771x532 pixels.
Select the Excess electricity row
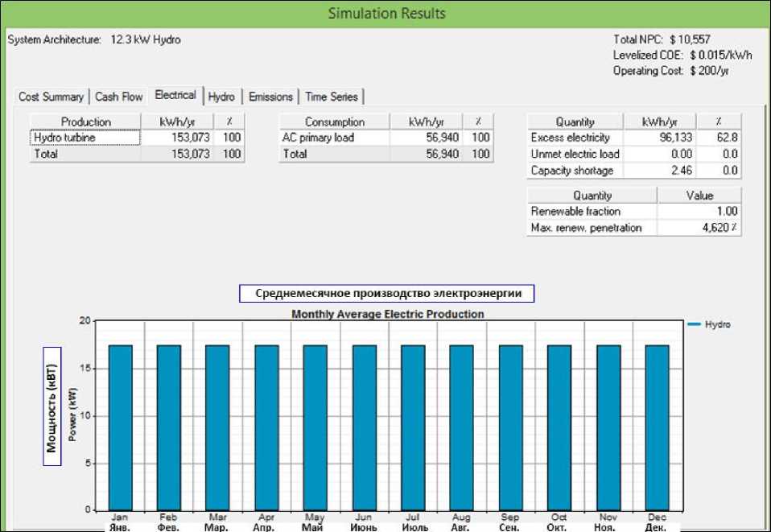571,138
